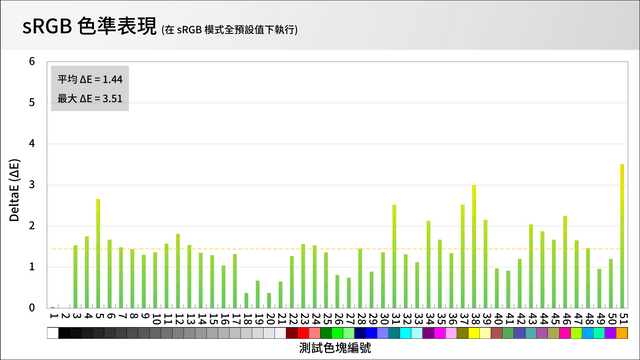640x360 pixels.
Task: Select the bright green swatch under patch 26
Action: (337, 333)
